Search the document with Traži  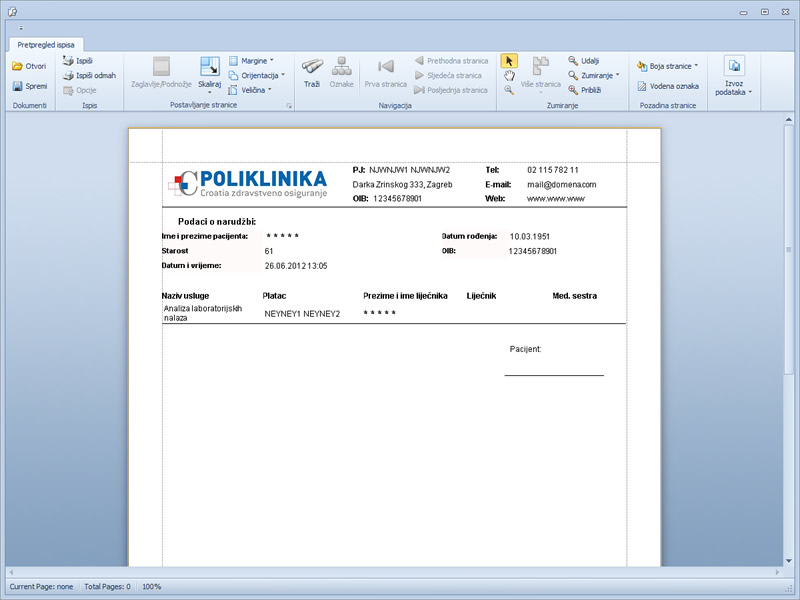pos(312,73)
